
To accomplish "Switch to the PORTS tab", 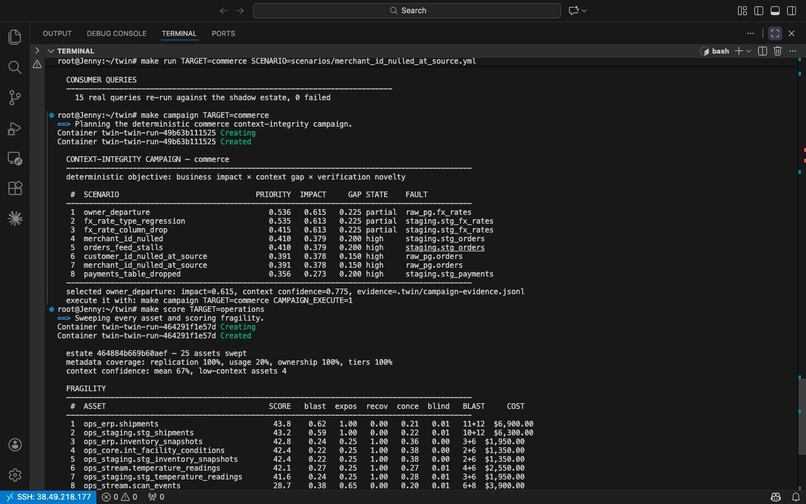I will point(223,33).
